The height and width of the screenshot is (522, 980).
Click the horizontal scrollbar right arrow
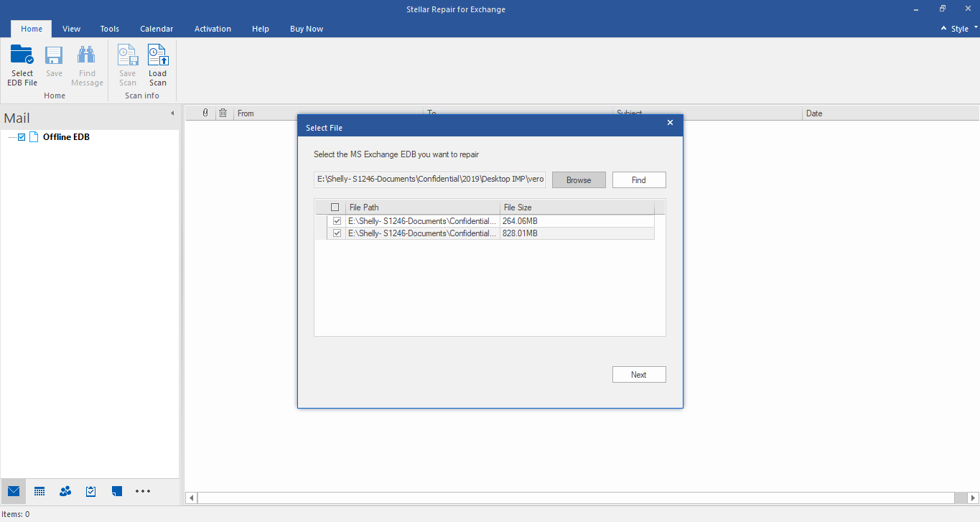pos(973,498)
